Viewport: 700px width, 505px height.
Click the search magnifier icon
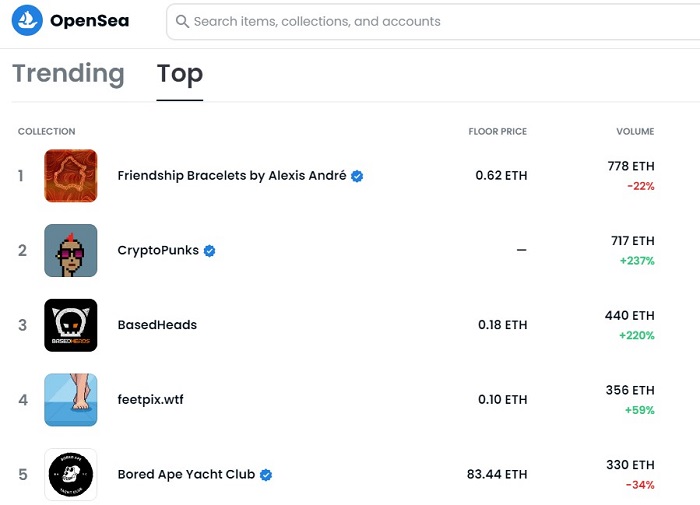tap(182, 21)
